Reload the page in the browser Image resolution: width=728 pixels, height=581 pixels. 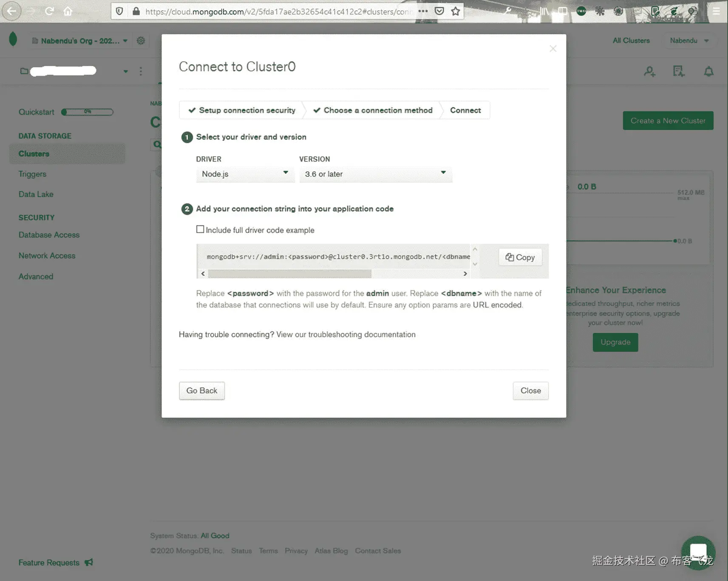point(49,11)
